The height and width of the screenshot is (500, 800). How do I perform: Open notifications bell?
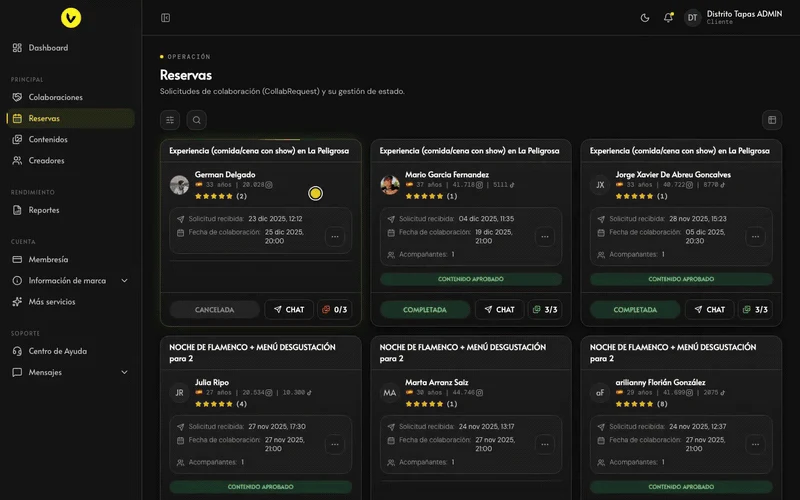(668, 18)
